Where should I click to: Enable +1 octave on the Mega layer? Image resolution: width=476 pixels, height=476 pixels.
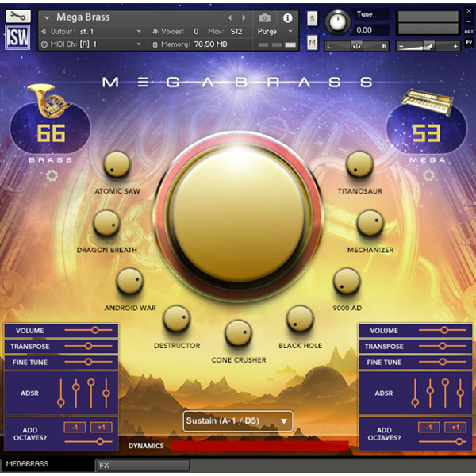click(455, 427)
